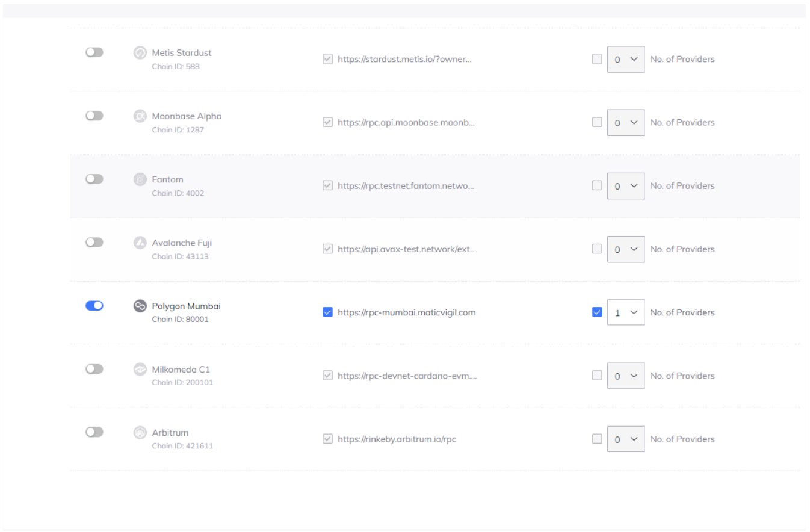Click the Polygon Mumbai network icon
Screen dimensions: 810x532
pyautogui.click(x=140, y=306)
